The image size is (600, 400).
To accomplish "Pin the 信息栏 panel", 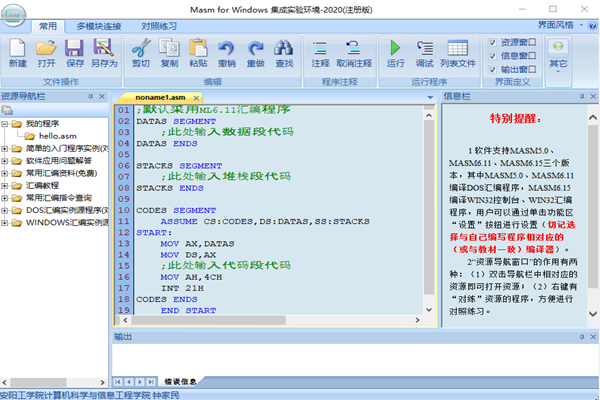I will coord(582,96).
